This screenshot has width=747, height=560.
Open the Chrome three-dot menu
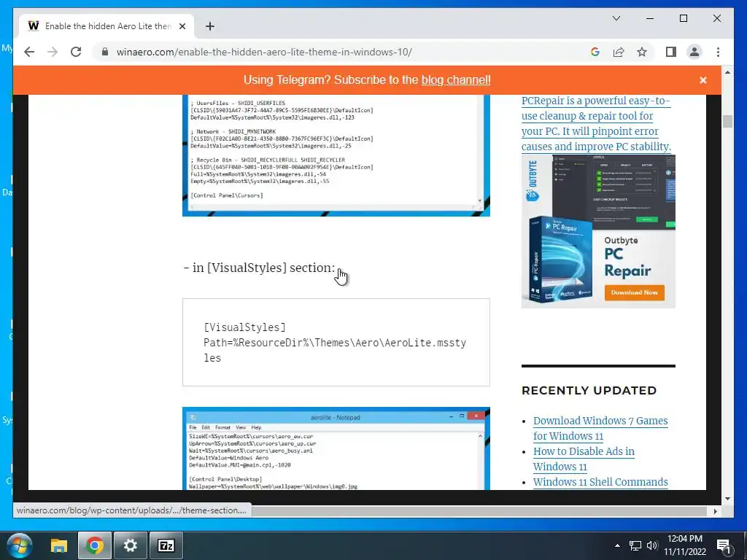click(718, 52)
